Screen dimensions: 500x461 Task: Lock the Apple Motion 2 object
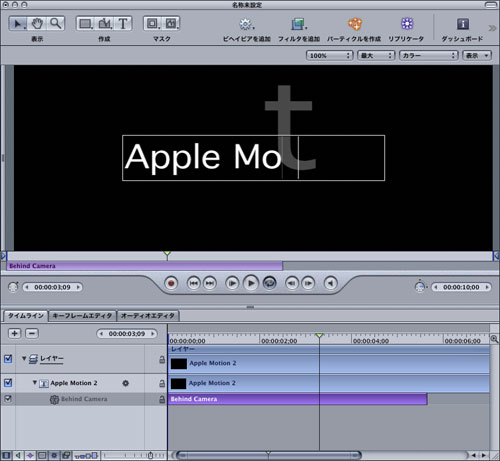(162, 383)
